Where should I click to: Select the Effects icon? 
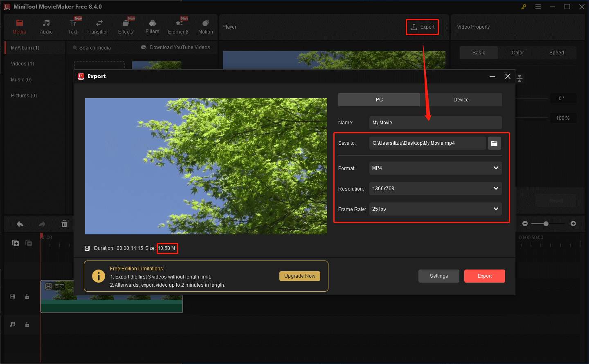(126, 24)
